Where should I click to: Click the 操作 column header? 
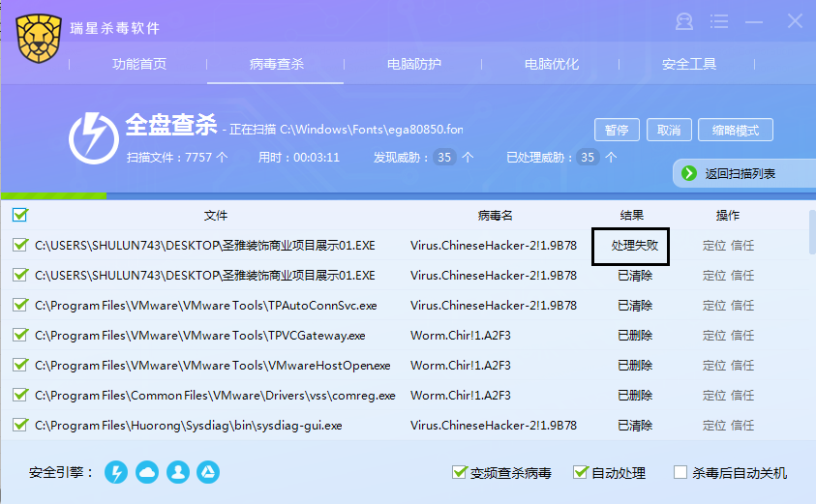(x=728, y=216)
